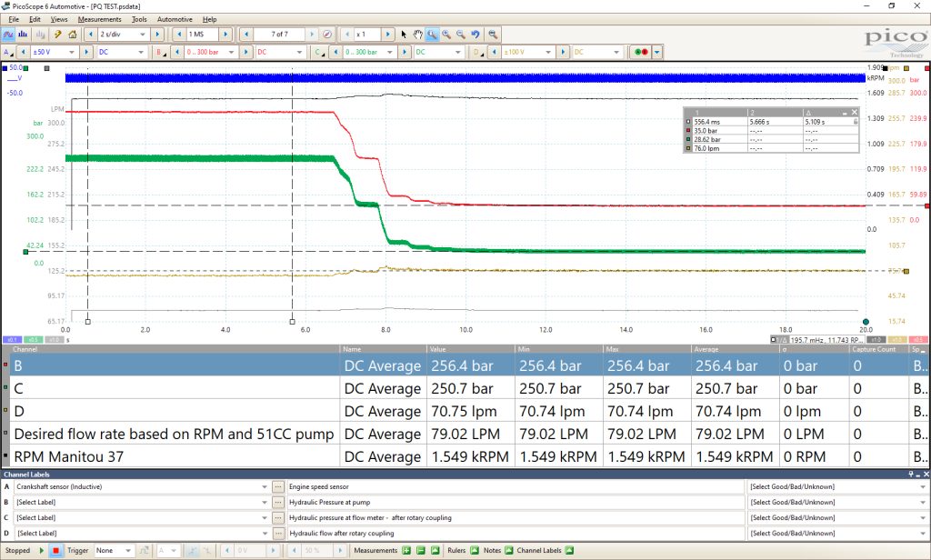Open Channel B 0..300 bar range dropdown
Viewport: 931px width, 560px height.
232,52
